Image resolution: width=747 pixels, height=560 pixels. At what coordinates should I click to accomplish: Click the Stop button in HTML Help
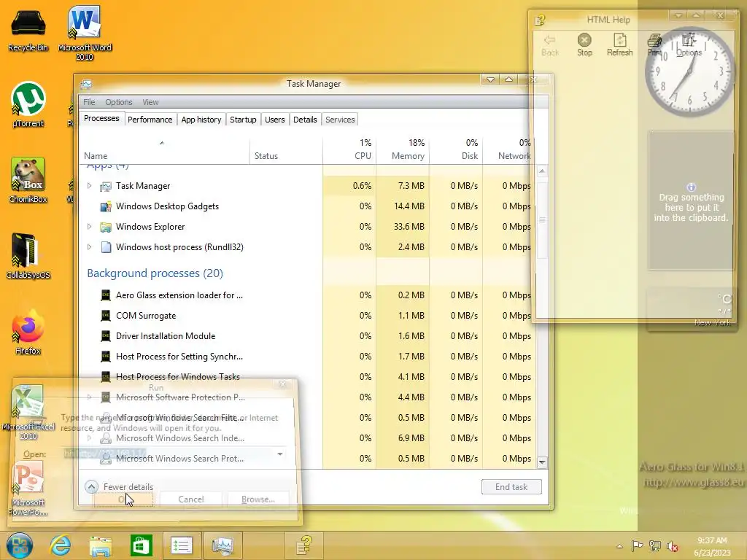584,45
